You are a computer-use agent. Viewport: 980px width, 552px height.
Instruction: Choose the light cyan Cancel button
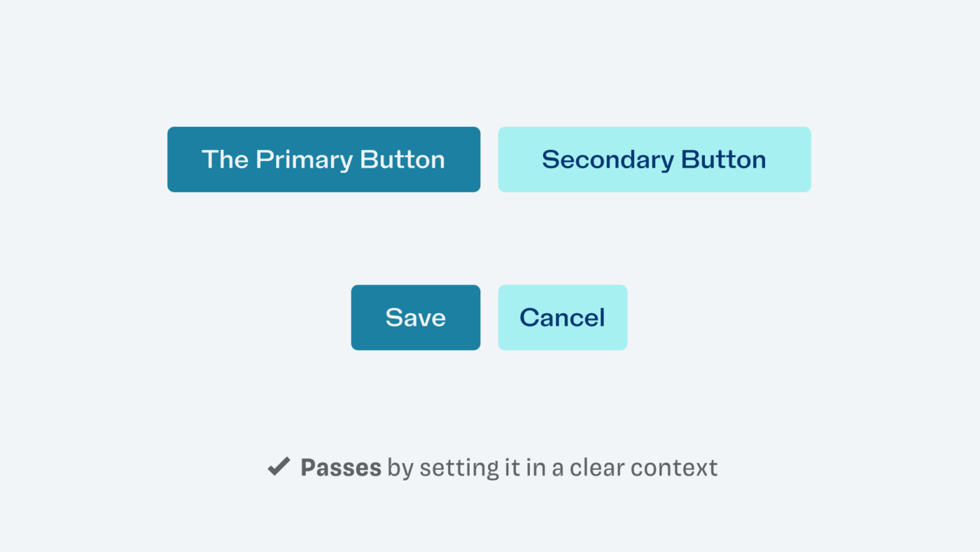tap(563, 317)
